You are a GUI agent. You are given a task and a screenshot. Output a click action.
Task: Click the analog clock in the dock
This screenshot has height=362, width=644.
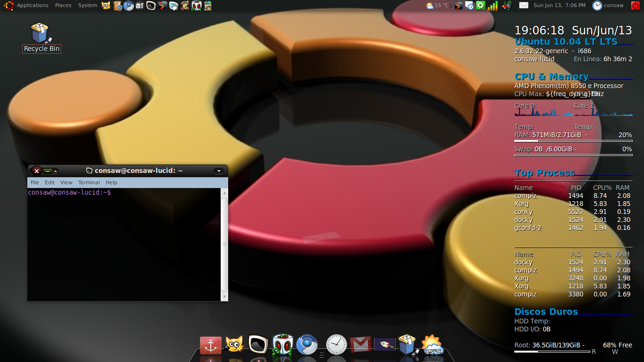(x=337, y=345)
